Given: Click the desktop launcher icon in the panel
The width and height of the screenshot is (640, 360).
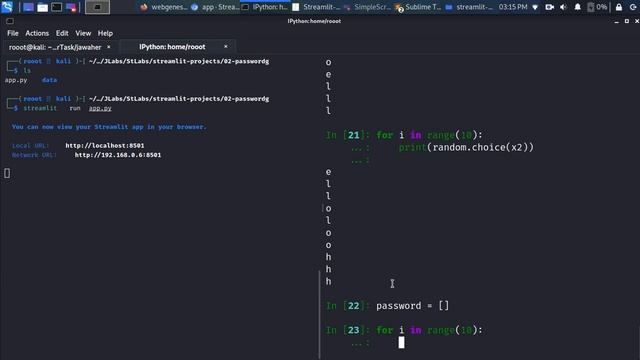Looking at the screenshot, I should click(x=28, y=7).
